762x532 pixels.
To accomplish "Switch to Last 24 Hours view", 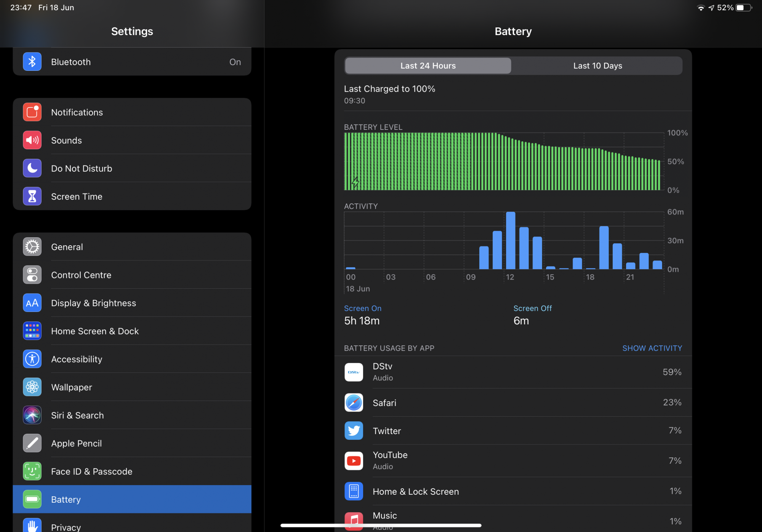I will pos(428,66).
